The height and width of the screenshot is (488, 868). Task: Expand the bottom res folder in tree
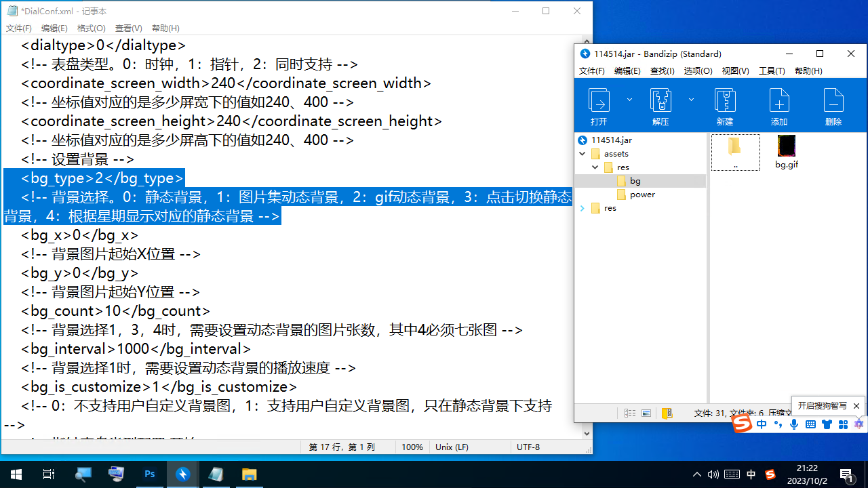click(583, 208)
